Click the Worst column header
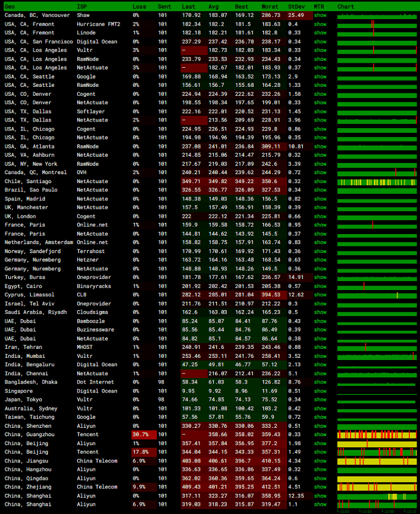The width and height of the screenshot is (420, 514). [269, 7]
